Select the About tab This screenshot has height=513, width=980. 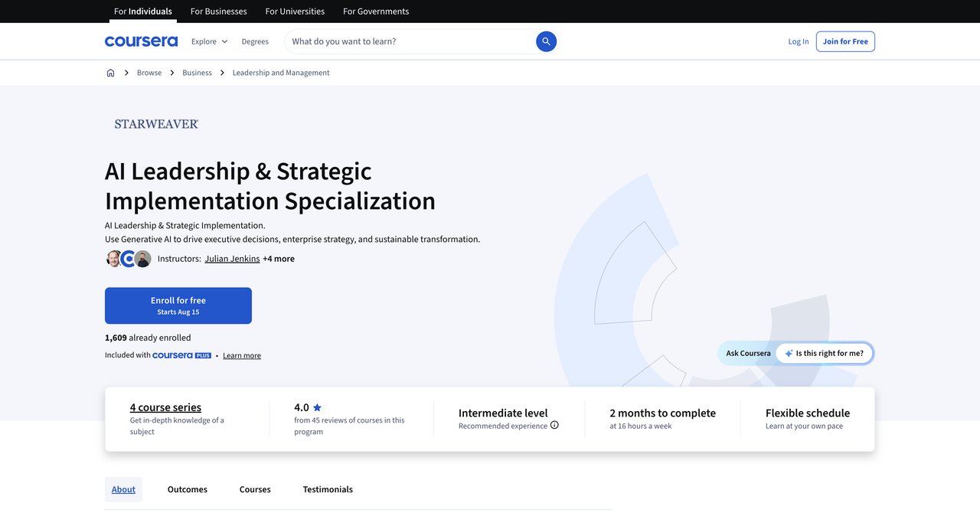coord(123,489)
